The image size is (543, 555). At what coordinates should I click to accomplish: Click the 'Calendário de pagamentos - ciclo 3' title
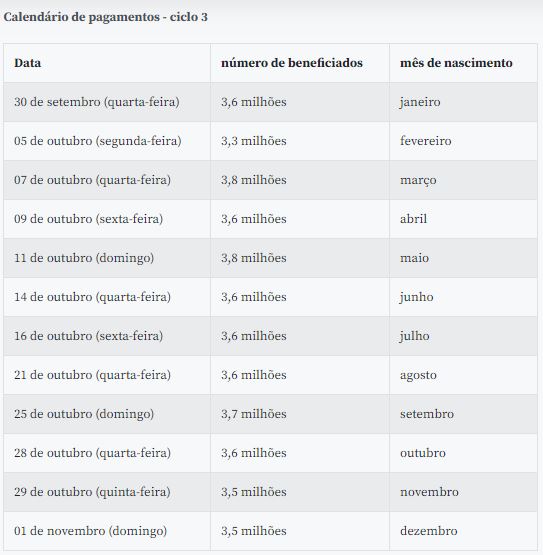click(x=105, y=17)
